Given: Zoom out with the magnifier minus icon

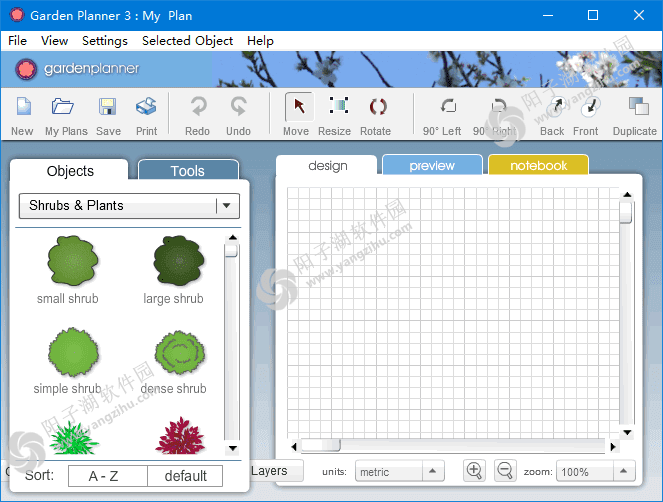Looking at the screenshot, I should pos(505,471).
